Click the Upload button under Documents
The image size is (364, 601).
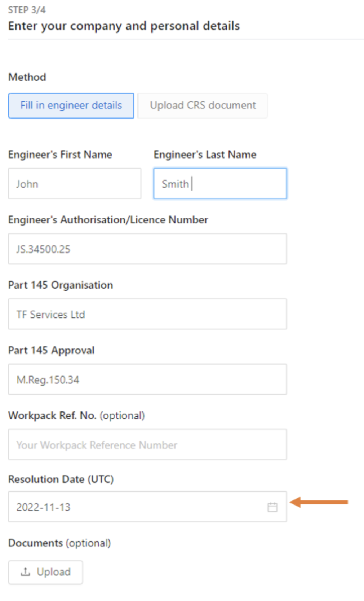click(x=46, y=572)
